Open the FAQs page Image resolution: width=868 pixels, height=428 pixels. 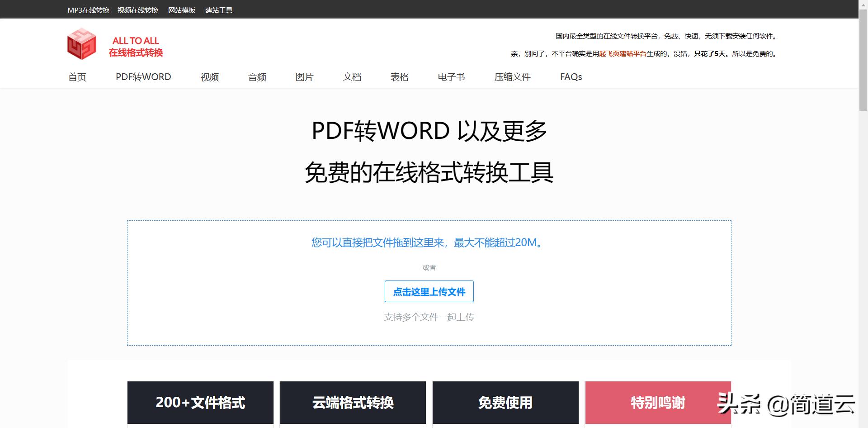[x=571, y=77]
